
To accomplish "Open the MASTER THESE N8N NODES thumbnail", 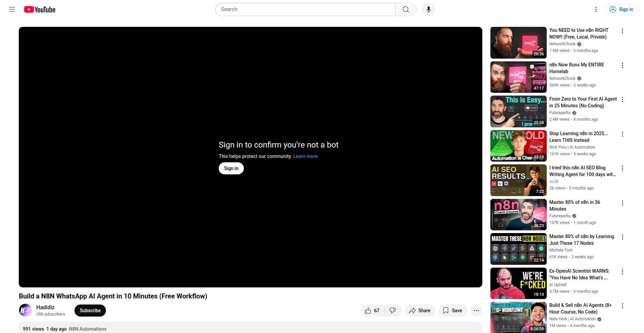I will (518, 249).
